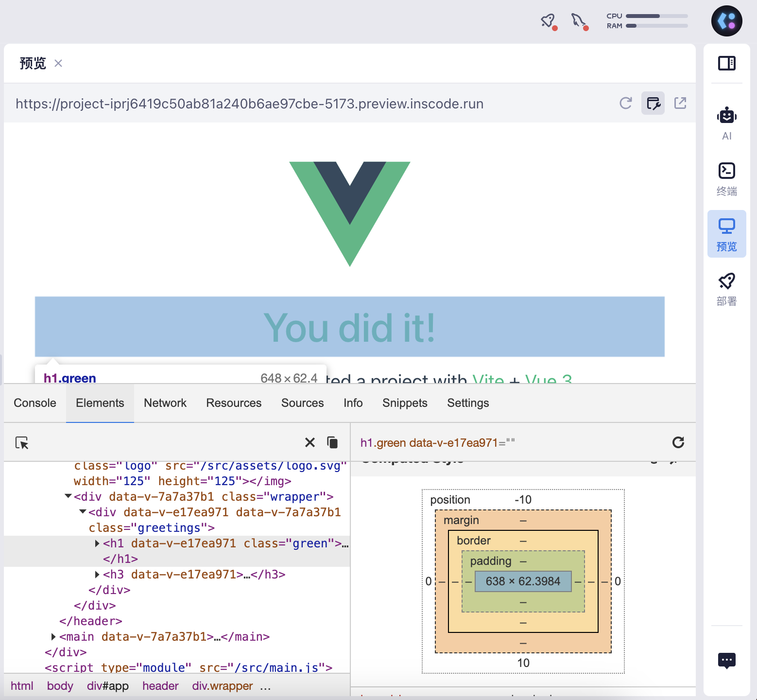Refresh the h1.green element details
The image size is (757, 700).
678,442
